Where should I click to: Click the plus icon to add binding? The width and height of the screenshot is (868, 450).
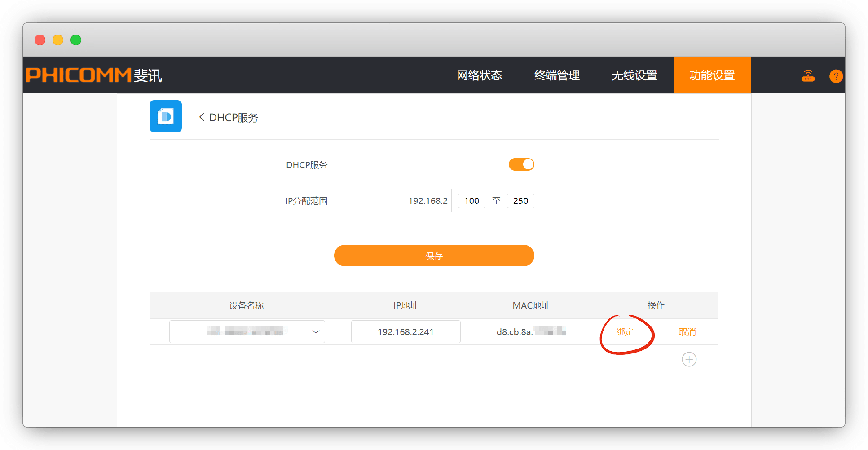pyautogui.click(x=689, y=359)
